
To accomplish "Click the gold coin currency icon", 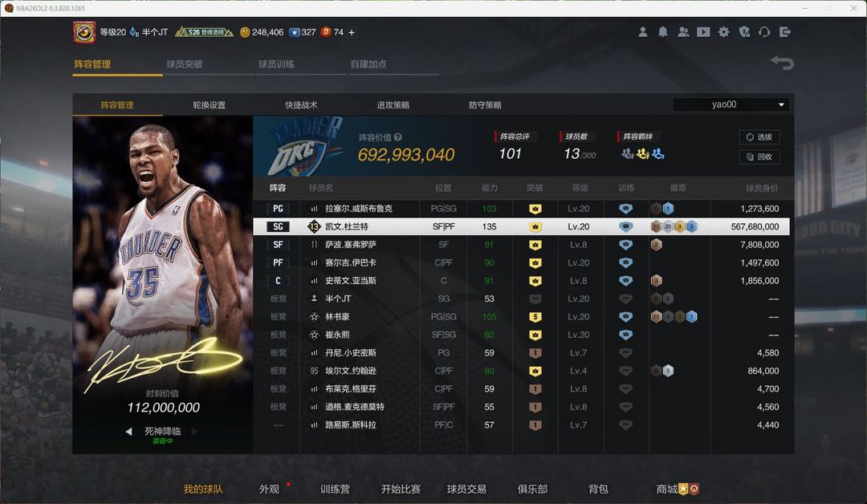I will [x=245, y=33].
